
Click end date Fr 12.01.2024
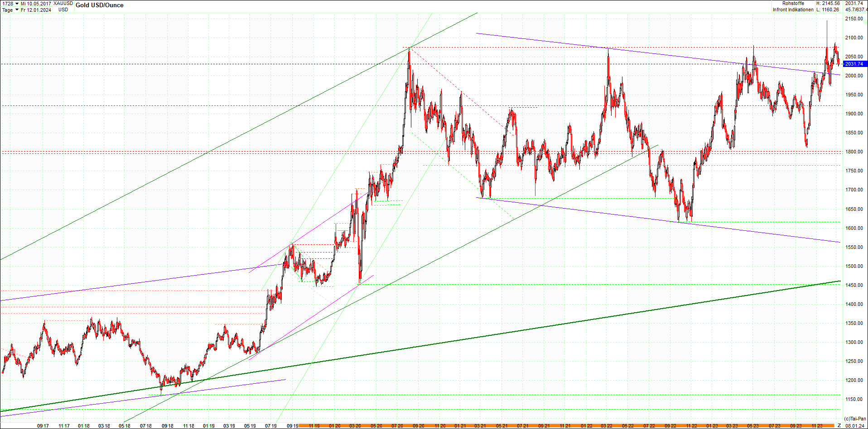click(36, 10)
